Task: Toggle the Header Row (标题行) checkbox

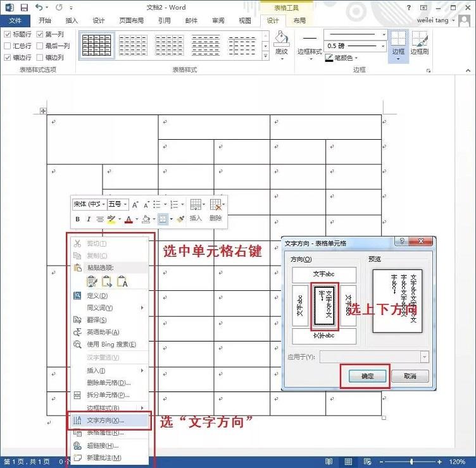Action: click(x=8, y=34)
